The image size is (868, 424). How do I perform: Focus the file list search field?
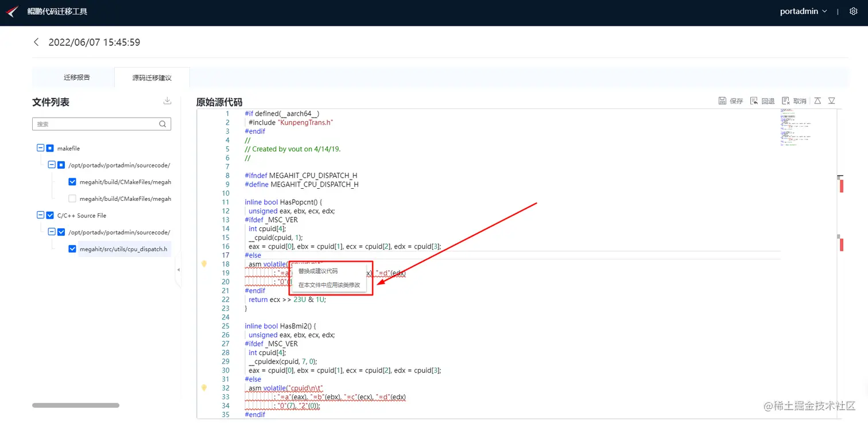pyautogui.click(x=102, y=124)
